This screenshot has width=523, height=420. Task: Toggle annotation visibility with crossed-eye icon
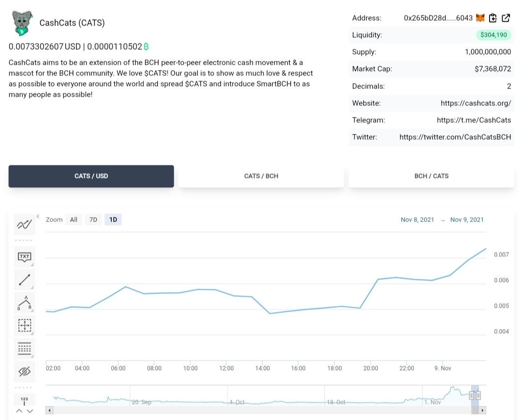point(24,371)
